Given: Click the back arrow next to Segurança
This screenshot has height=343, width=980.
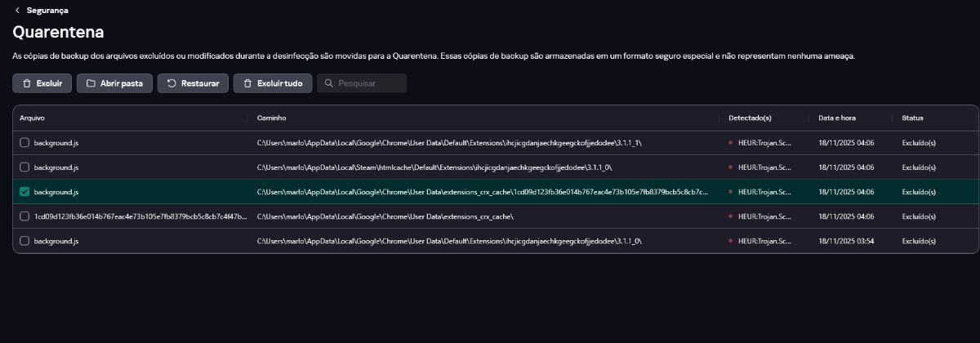Looking at the screenshot, I should [x=17, y=11].
